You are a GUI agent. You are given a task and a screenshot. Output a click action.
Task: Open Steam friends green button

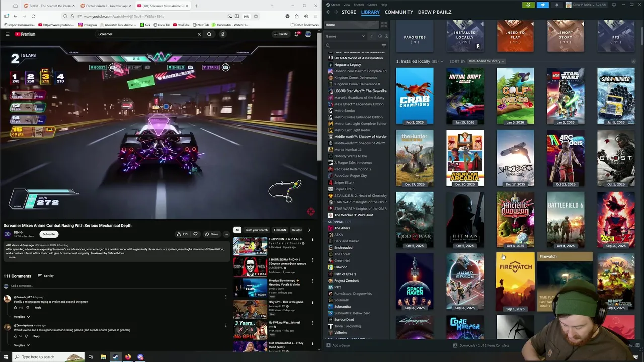pyautogui.click(x=528, y=5)
